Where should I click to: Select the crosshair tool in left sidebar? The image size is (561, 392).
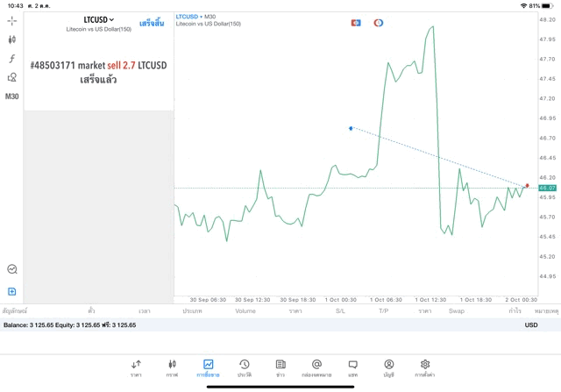[x=12, y=20]
